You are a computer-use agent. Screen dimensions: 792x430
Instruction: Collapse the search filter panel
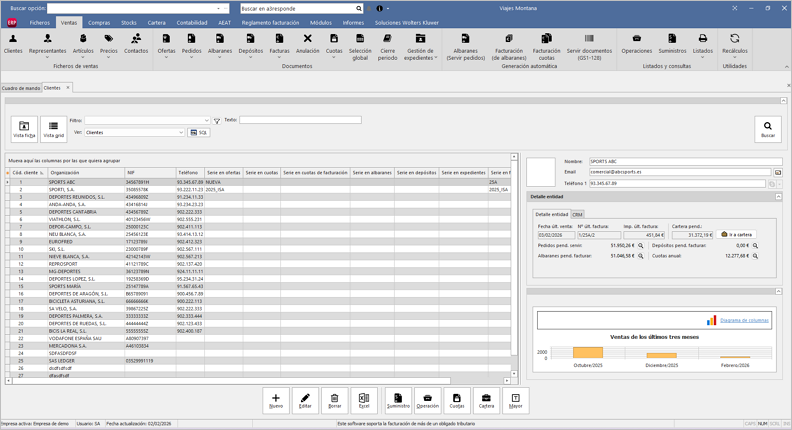click(783, 101)
